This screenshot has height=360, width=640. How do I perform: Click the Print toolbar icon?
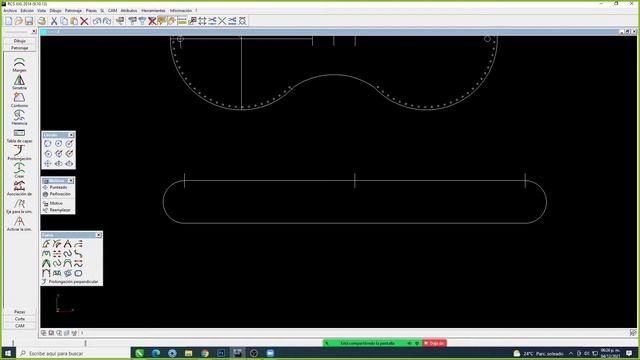click(42, 21)
